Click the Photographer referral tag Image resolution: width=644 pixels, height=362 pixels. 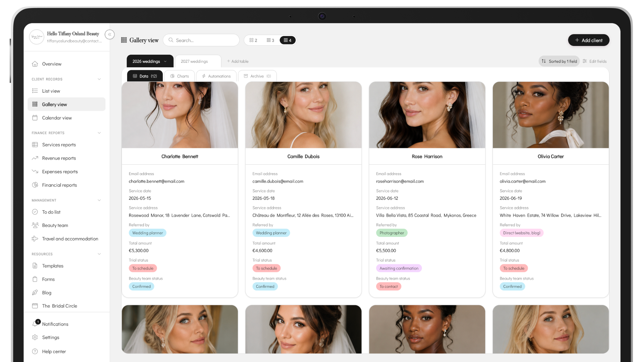click(392, 233)
